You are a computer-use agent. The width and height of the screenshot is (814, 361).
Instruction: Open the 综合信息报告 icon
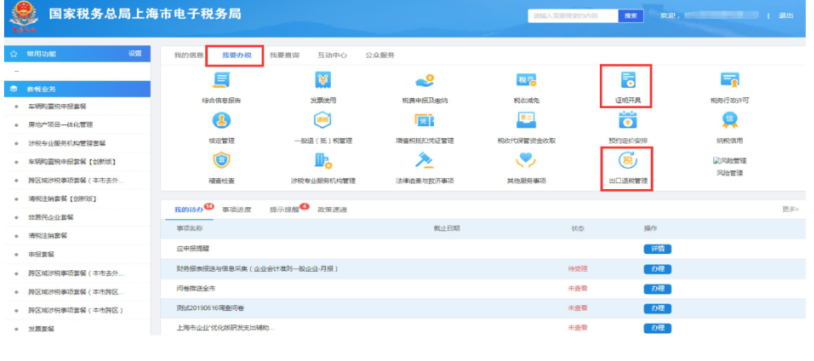[221, 81]
